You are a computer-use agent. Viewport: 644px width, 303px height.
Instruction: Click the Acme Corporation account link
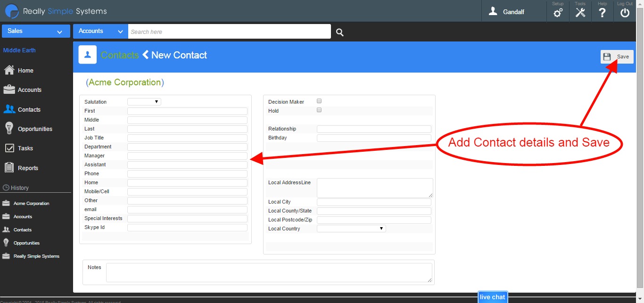[x=125, y=82]
